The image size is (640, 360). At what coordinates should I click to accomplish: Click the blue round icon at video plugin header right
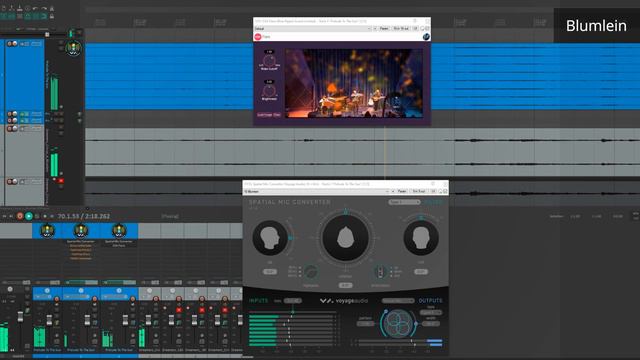426,37
